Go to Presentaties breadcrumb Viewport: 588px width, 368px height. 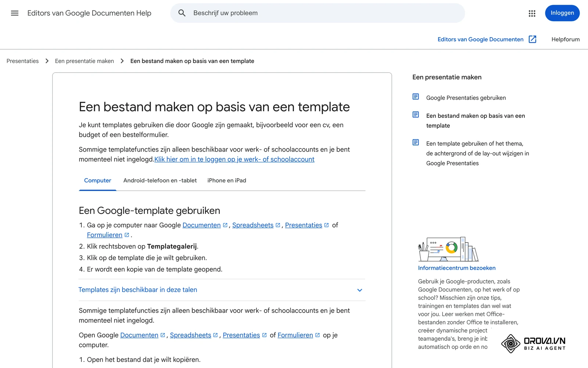coord(22,61)
